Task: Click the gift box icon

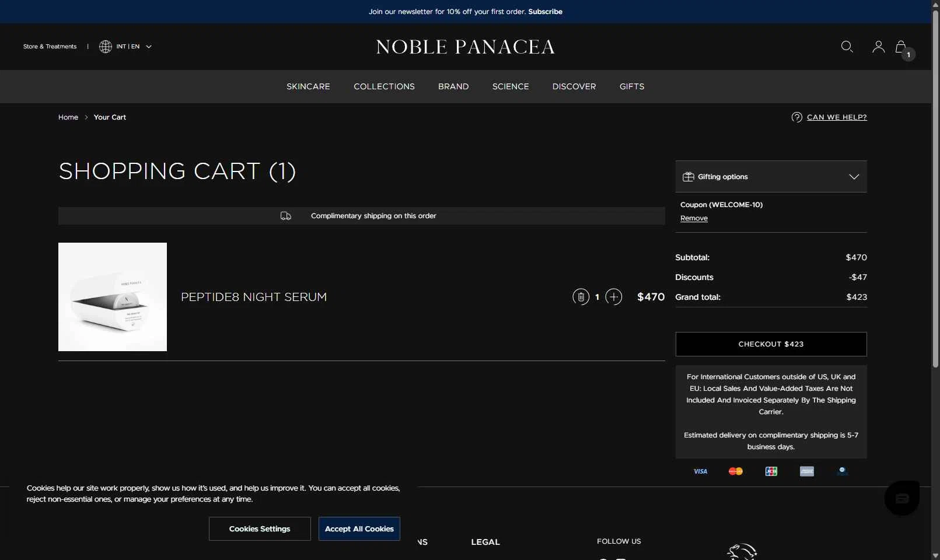Action: (x=689, y=177)
